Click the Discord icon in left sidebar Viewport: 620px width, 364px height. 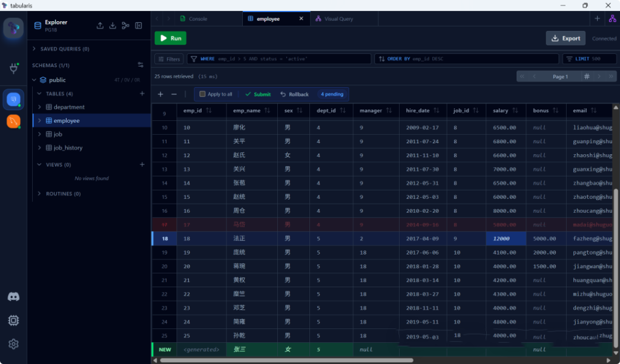click(13, 297)
